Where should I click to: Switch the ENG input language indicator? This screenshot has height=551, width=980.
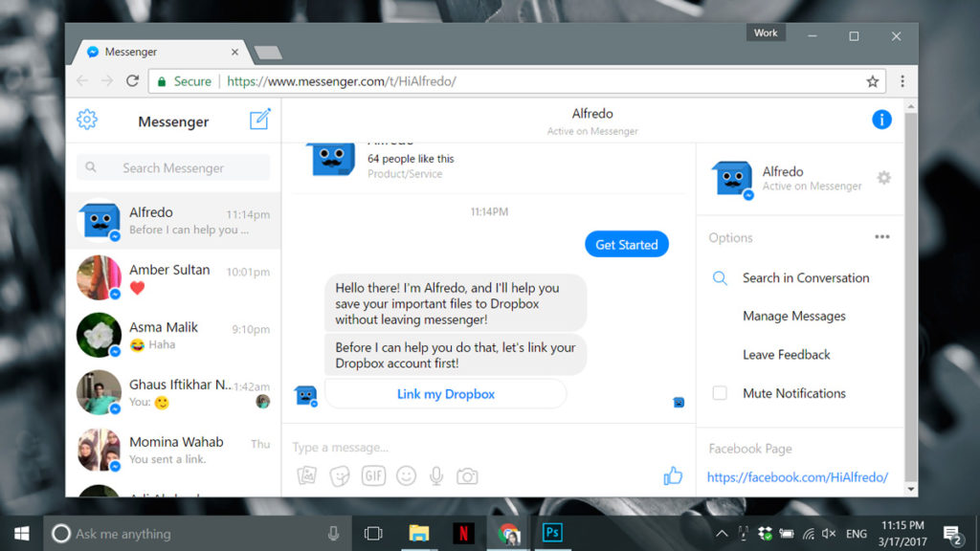click(x=856, y=534)
